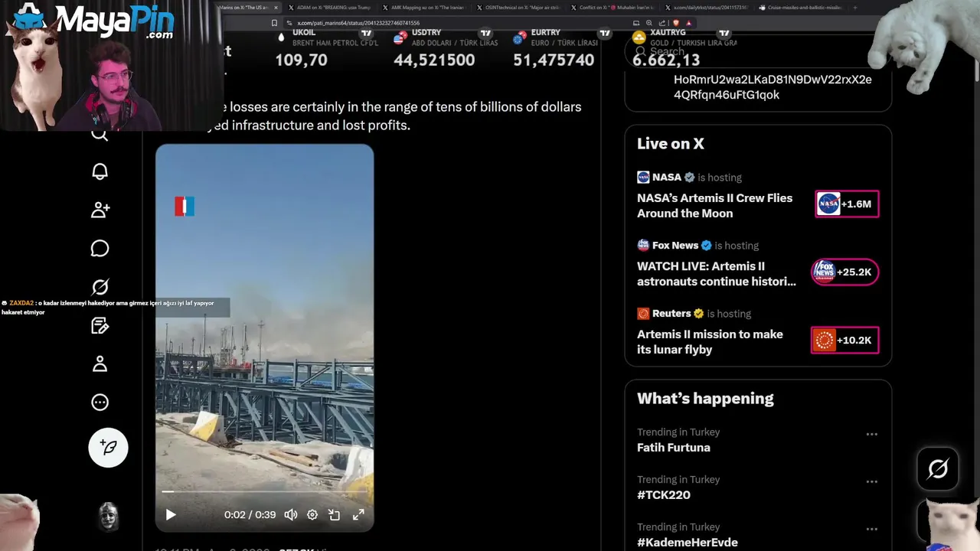Switch to the Cruise-missiles-and-ballistic tab
Screen dimensions: 980x551
(800, 8)
